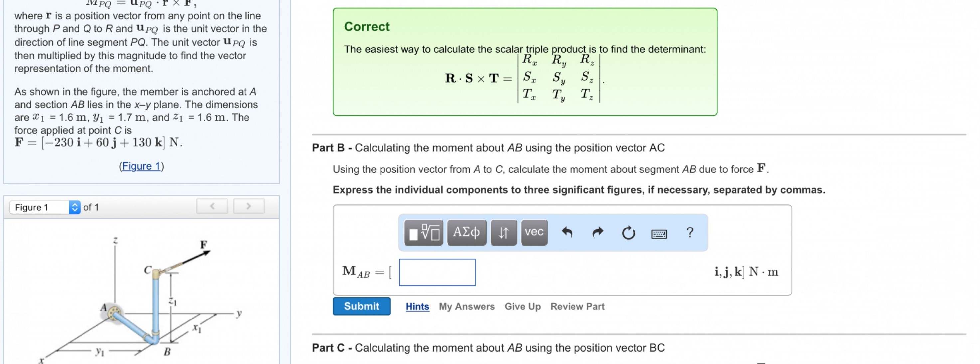
Task: Click the Figure 1 hyperlink
Action: tap(141, 166)
